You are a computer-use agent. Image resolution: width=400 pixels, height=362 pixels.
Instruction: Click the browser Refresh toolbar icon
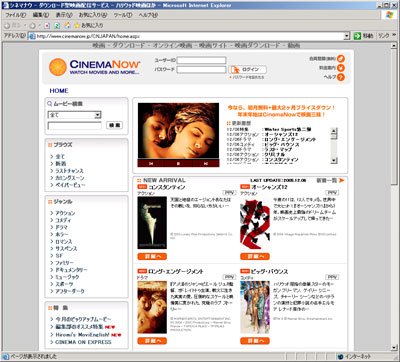[57, 25]
